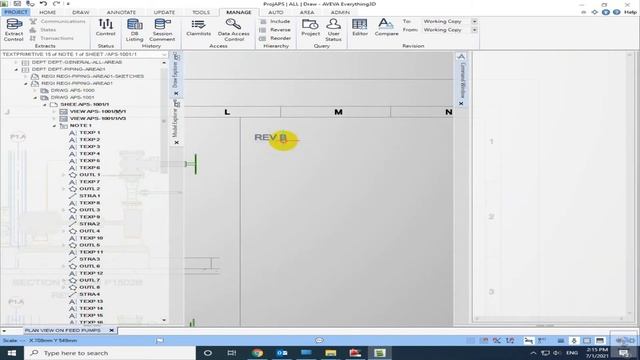
Task: Click the Reverse hierarchy command
Action: click(x=275, y=30)
